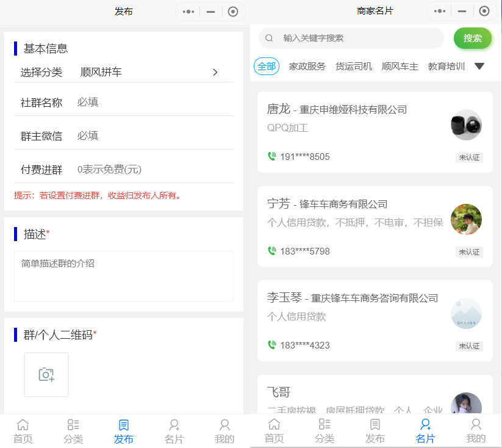Image resolution: width=502 pixels, height=448 pixels.
Task: Click the camera upload icon for QR code
Action: tap(46, 375)
